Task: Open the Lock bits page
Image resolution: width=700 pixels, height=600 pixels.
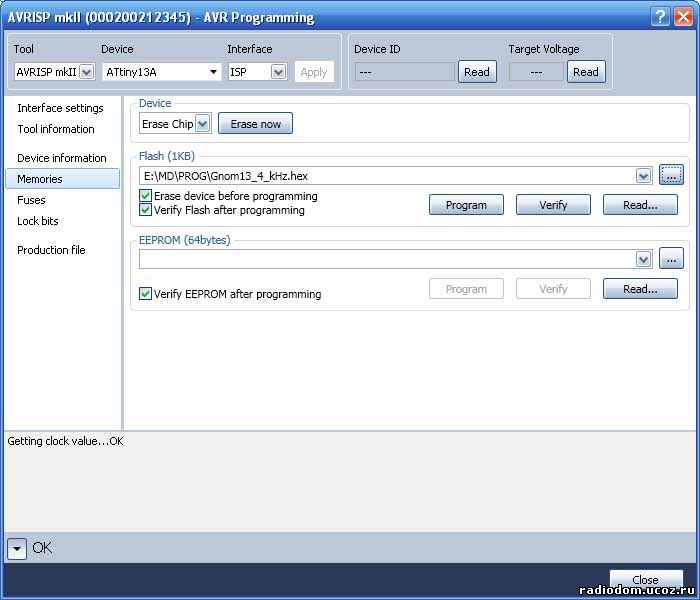Action: coord(38,221)
